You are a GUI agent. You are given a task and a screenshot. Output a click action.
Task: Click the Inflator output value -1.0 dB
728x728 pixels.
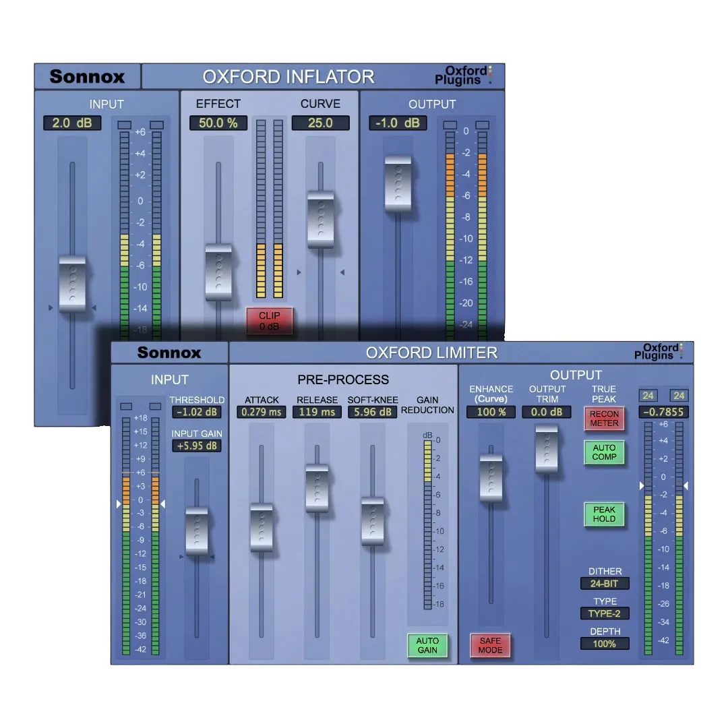pos(398,123)
